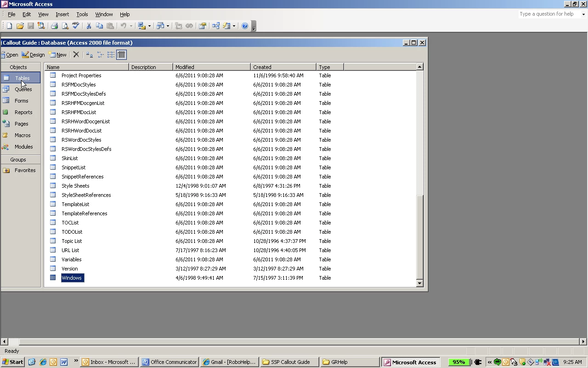The width and height of the screenshot is (588, 368).
Task: Sort by the Modified column header
Action: pyautogui.click(x=212, y=67)
